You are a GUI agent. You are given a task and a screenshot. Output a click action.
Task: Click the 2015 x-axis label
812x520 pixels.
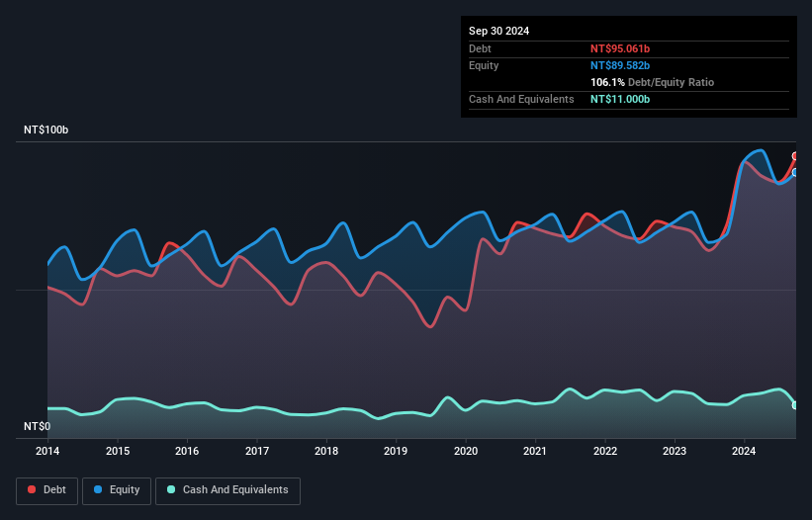point(118,451)
